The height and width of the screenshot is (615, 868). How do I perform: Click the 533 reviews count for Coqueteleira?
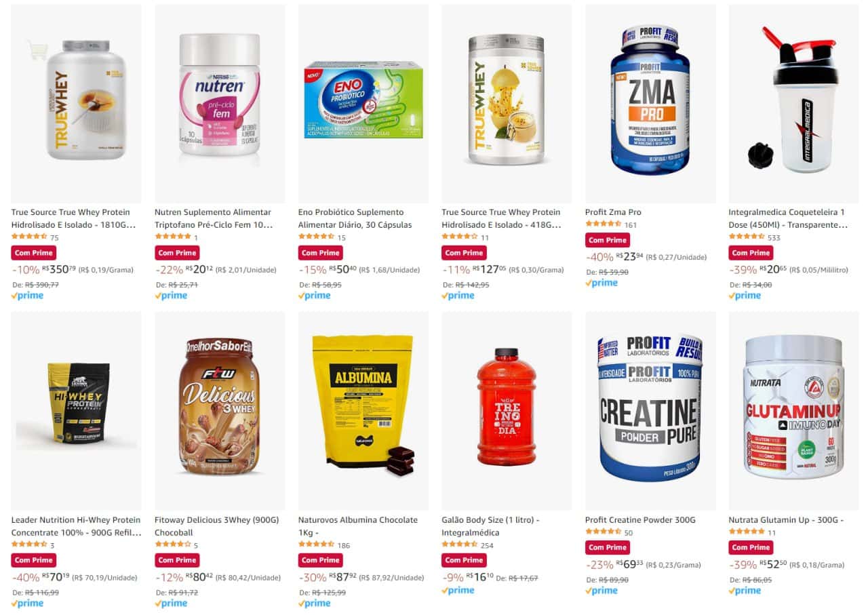tap(774, 237)
